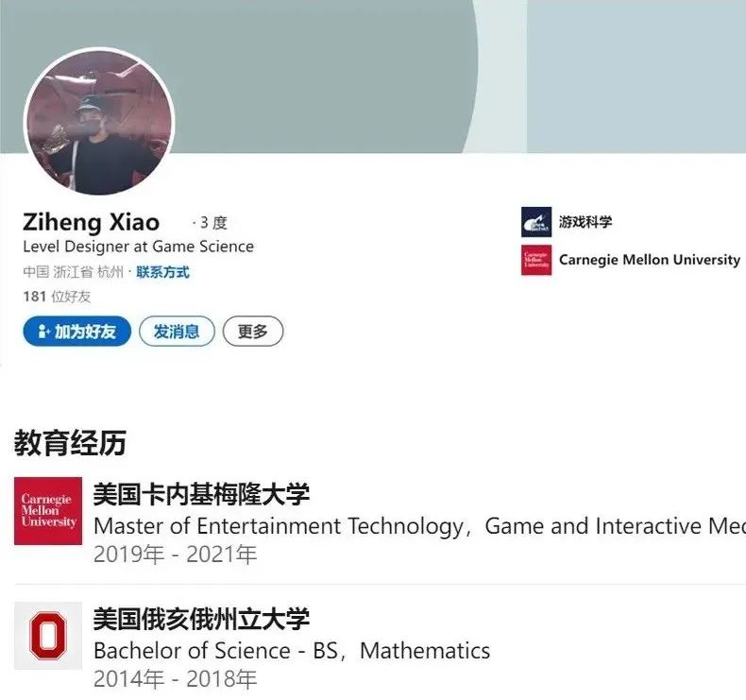Click the add-person icon in 加为好友 button
The image size is (746, 700).
point(43,332)
